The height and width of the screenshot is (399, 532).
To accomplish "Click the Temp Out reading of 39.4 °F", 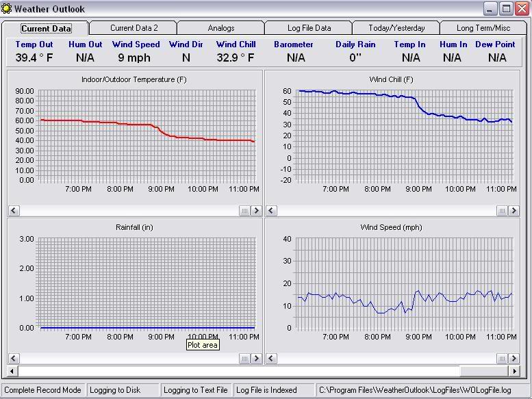I will [x=34, y=57].
